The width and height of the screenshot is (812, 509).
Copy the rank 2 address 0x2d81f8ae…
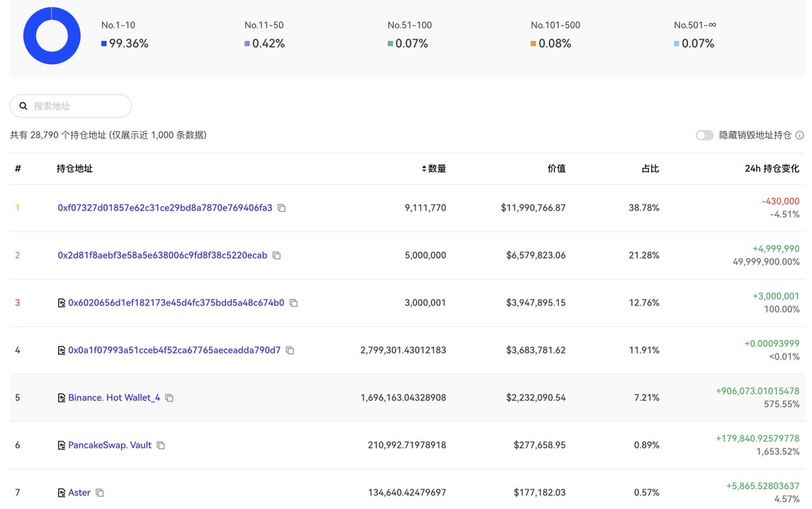276,256
